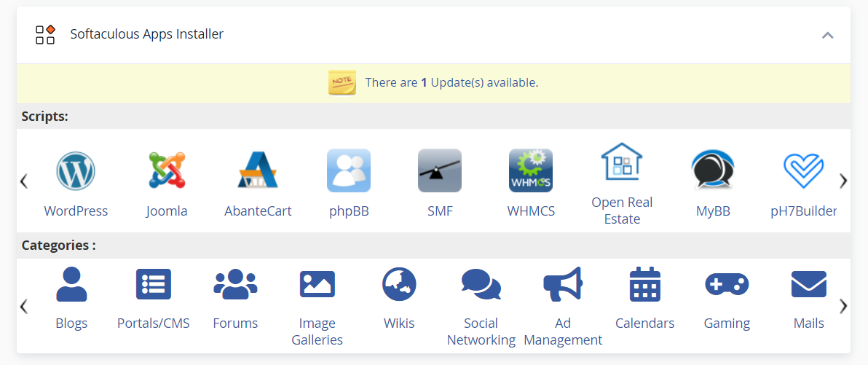Screen dimensions: 868x365
Task: Click the Mails category label
Action: pos(809,323)
